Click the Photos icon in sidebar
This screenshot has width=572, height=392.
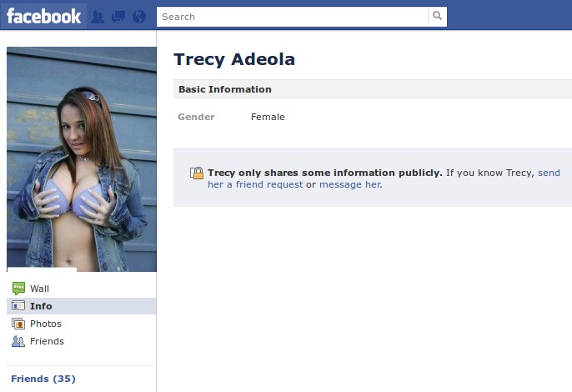(18, 324)
